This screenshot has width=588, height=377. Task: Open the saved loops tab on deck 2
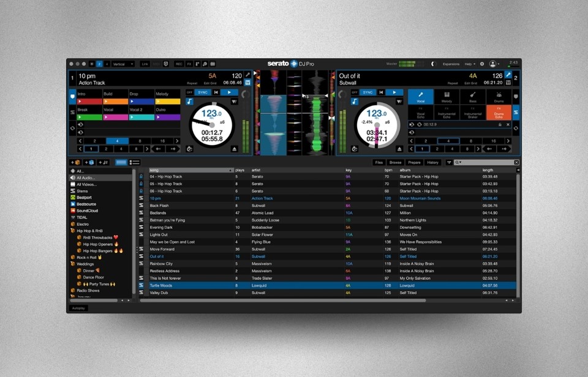[x=516, y=128]
